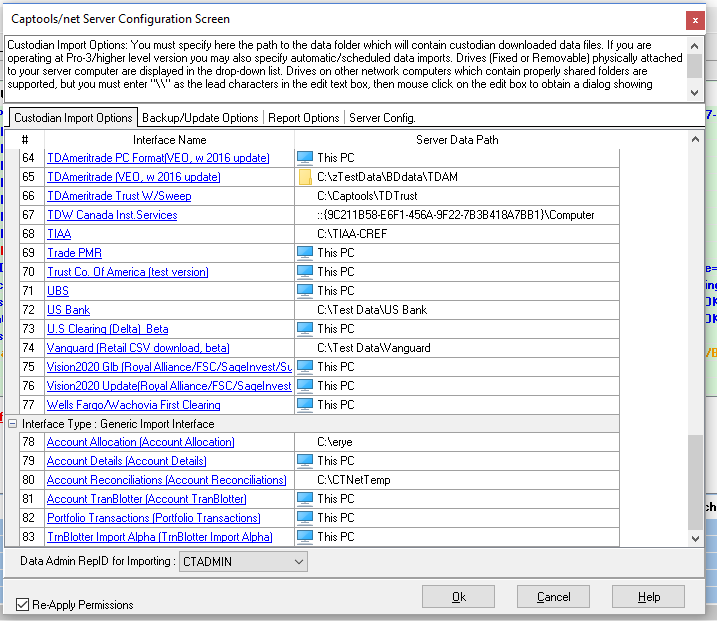Click the This PC icon for Portfolio Transactions
Image resolution: width=717 pixels, height=621 pixels.
[305, 518]
